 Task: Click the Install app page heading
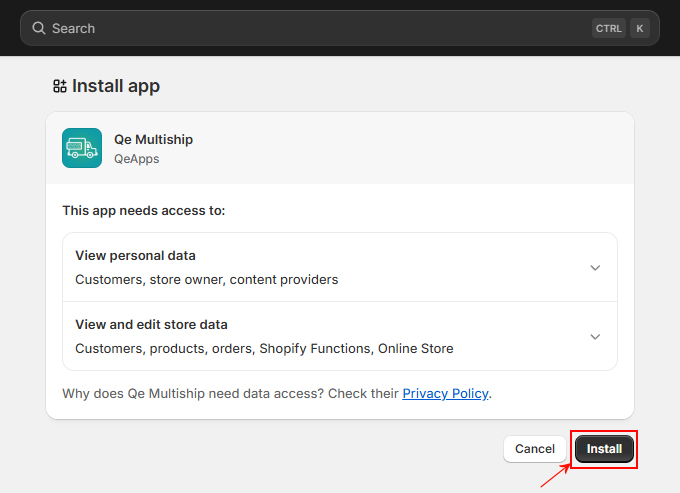pyautogui.click(x=116, y=86)
